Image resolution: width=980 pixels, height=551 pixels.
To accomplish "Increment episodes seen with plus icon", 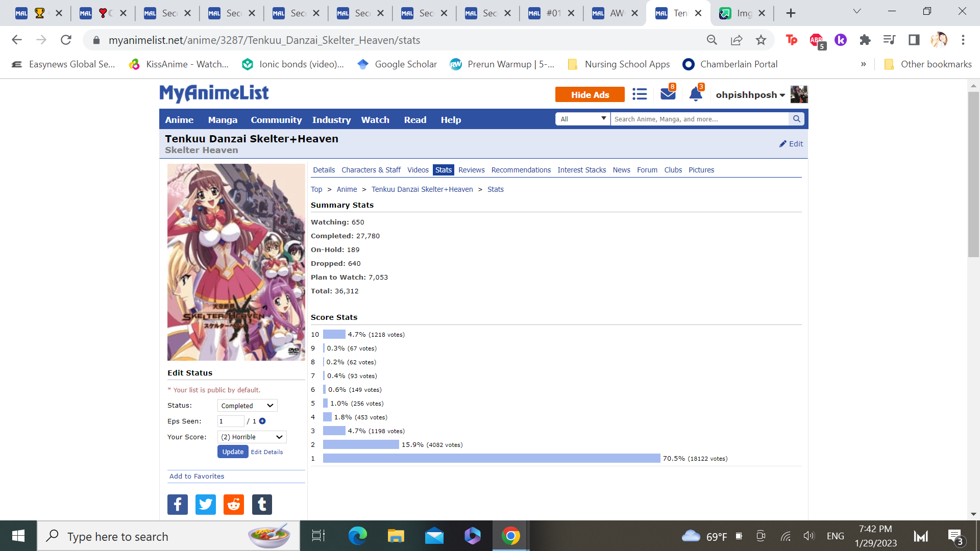I will pos(262,421).
